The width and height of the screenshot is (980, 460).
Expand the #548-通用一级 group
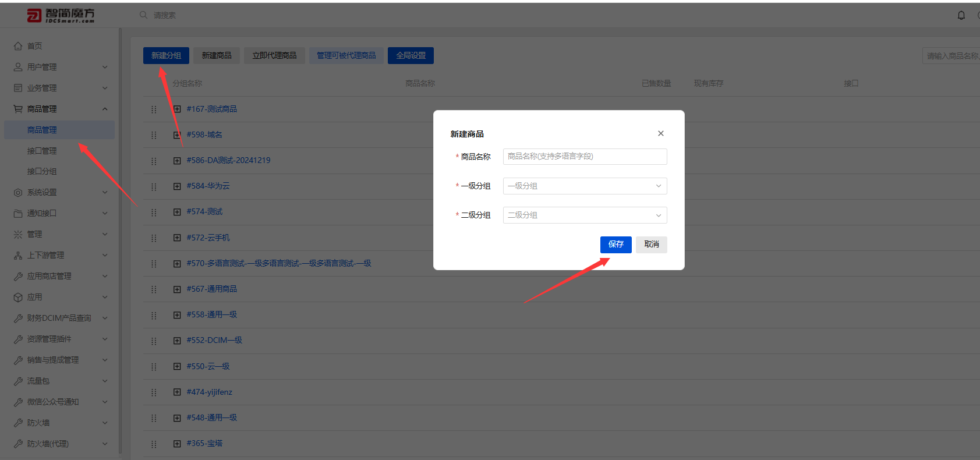177,418
